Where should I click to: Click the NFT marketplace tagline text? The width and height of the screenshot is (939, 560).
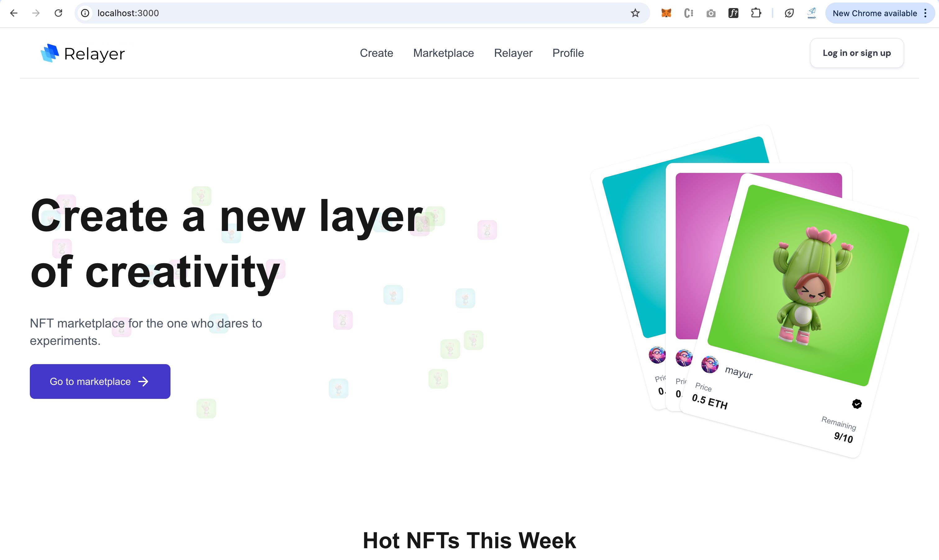coord(146,332)
